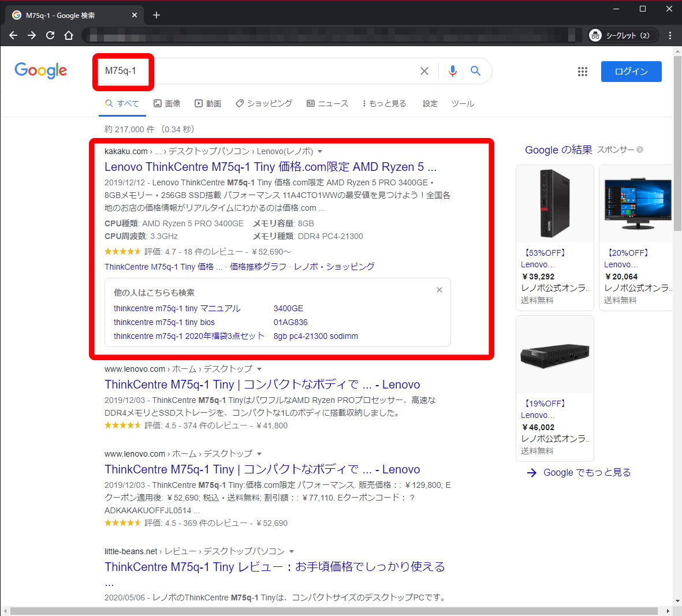Open the little-beans.net ThinkCentre M75q-1 Tiny レビュー result
This screenshot has width=682, height=616.
[x=274, y=567]
